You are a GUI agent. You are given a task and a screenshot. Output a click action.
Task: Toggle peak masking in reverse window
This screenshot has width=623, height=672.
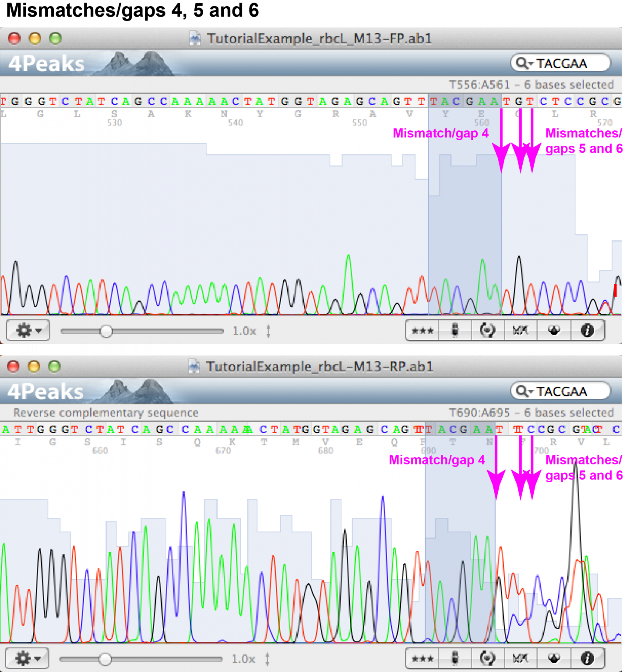(553, 658)
